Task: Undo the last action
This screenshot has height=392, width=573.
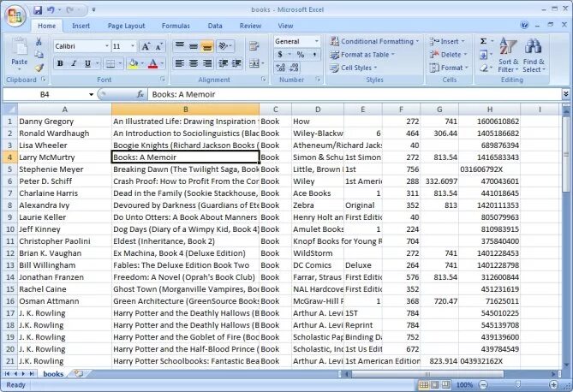Action: (x=51, y=10)
